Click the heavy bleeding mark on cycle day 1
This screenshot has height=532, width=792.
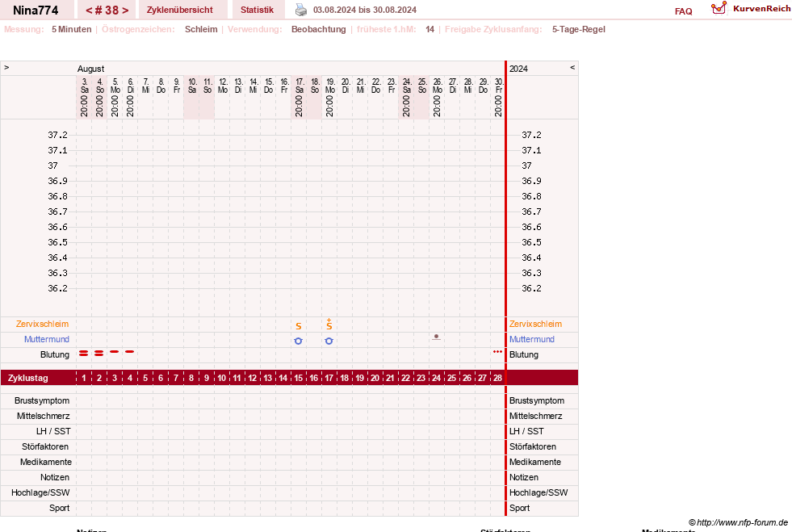pyautogui.click(x=84, y=353)
